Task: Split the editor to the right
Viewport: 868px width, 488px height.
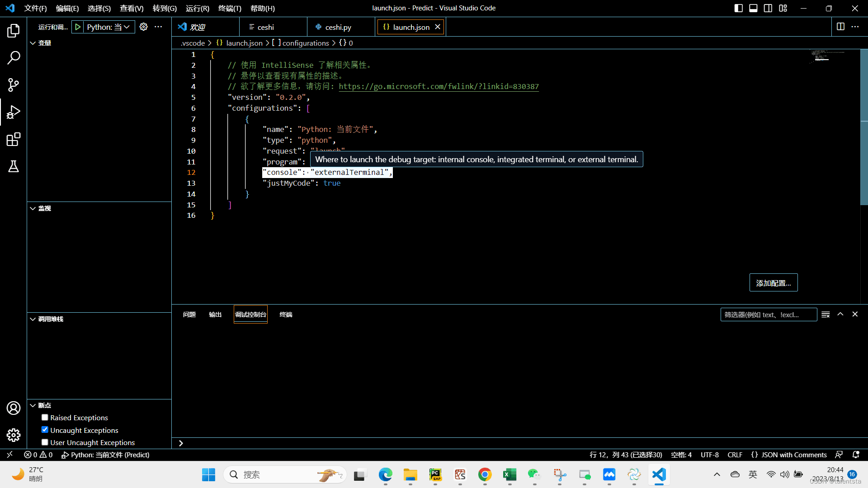Action: (x=840, y=27)
